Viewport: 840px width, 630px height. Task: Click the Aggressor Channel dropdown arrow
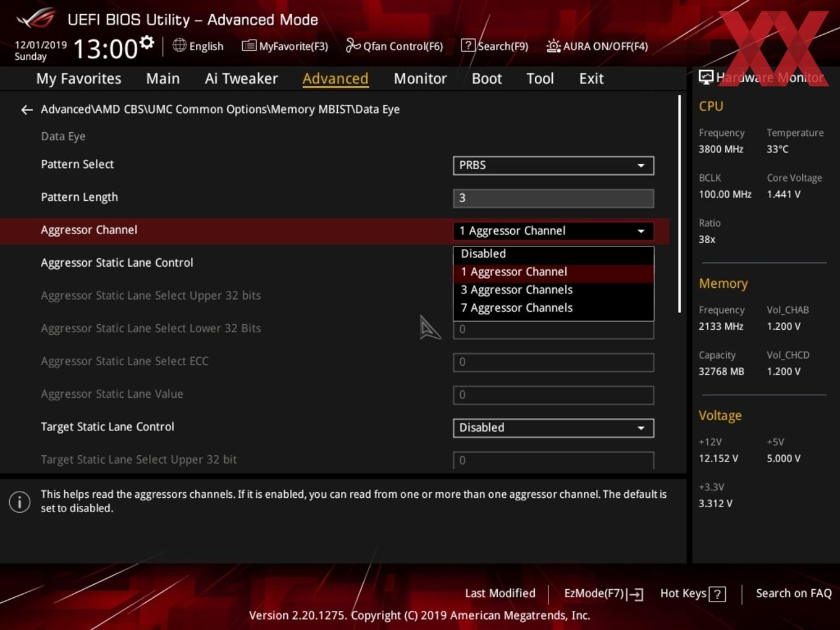click(x=641, y=231)
